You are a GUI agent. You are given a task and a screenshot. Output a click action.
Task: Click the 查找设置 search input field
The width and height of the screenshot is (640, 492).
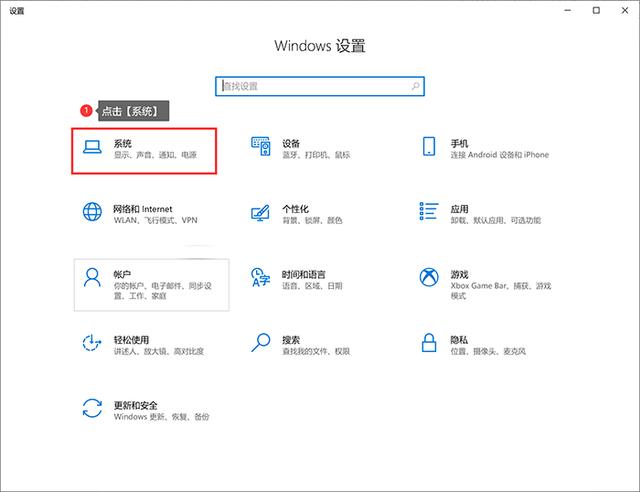(310, 86)
